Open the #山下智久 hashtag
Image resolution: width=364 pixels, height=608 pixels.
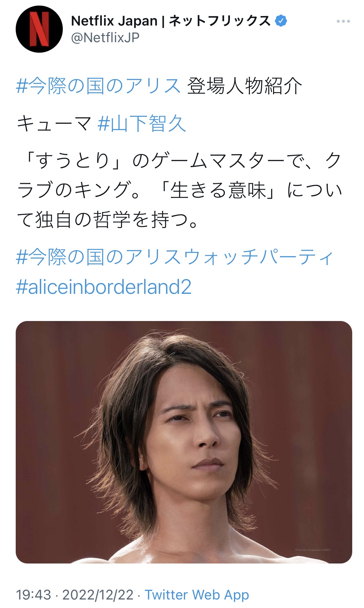click(x=142, y=124)
